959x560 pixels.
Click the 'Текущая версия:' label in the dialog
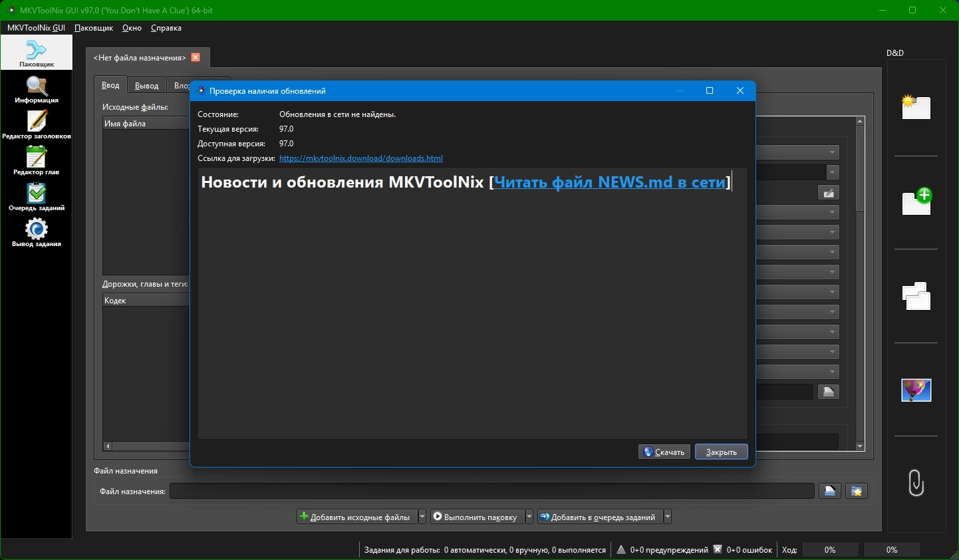point(228,129)
